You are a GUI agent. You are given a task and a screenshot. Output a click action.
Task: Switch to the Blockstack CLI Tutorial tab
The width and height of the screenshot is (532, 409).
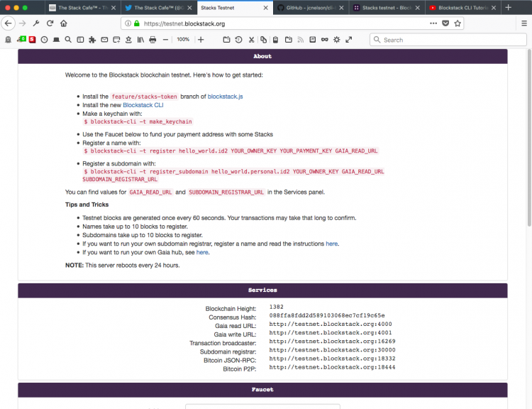[462, 8]
